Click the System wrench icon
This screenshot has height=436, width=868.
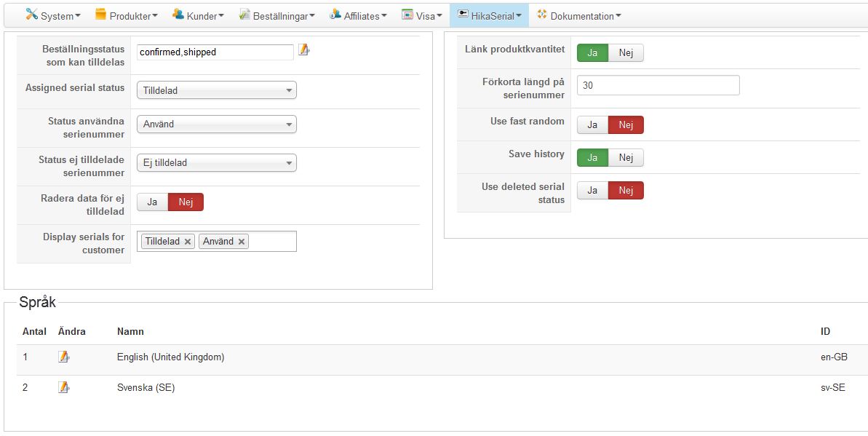tap(31, 15)
